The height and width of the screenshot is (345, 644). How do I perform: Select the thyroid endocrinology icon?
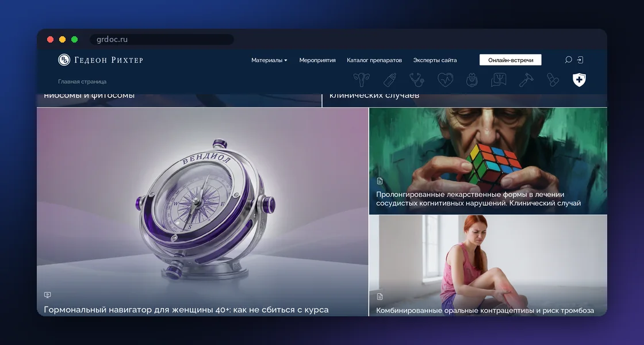pyautogui.click(x=472, y=80)
